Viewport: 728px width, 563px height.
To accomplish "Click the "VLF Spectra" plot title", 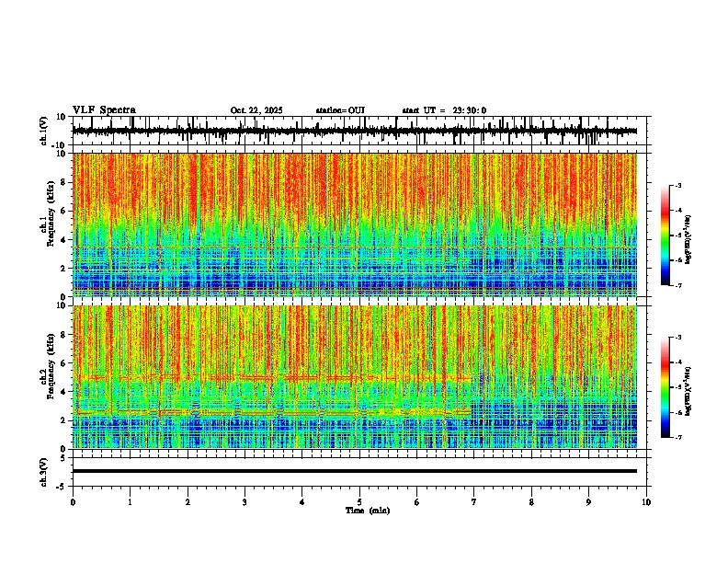I will [104, 110].
